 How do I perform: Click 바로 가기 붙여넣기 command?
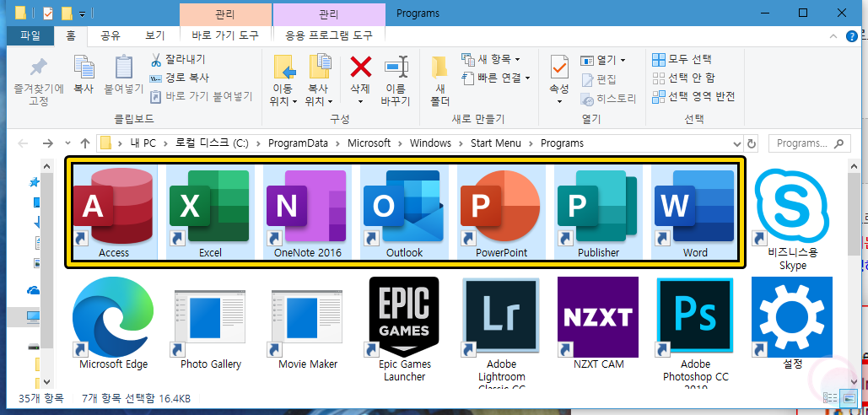[x=201, y=97]
